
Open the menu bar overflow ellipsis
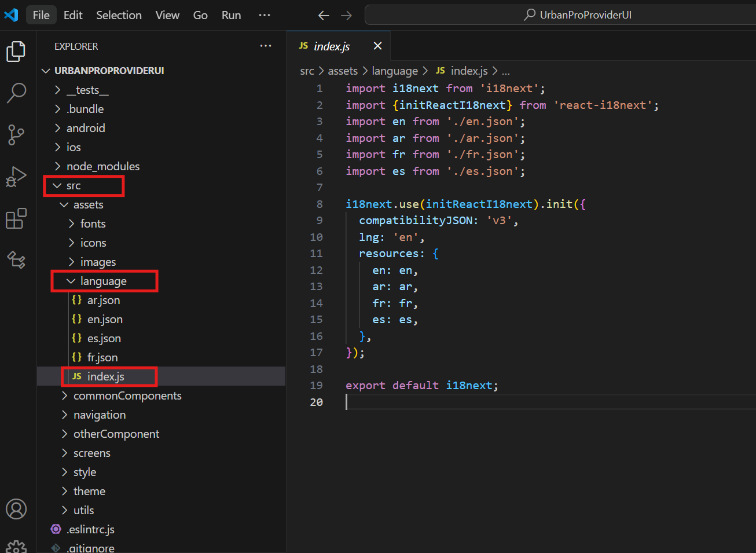(x=265, y=15)
